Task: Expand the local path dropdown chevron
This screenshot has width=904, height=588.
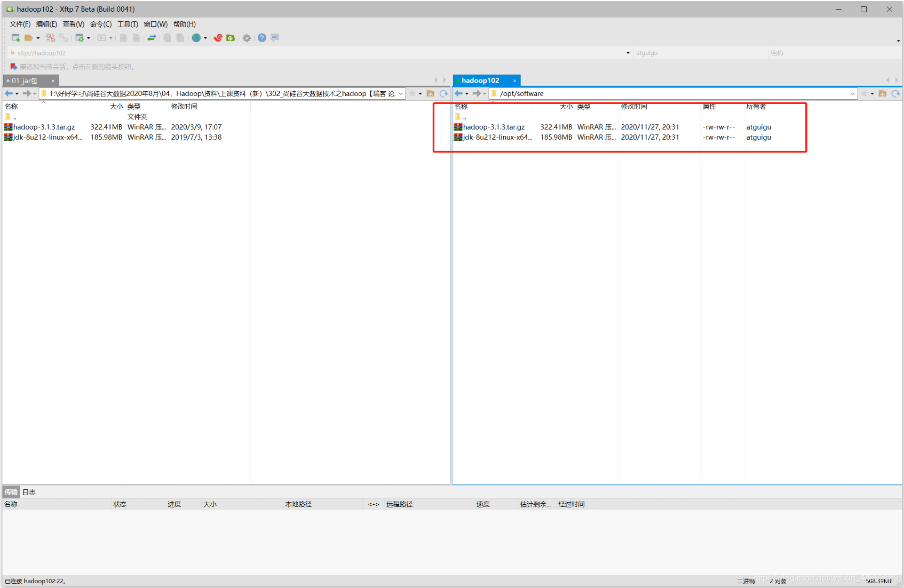Action: click(x=401, y=93)
